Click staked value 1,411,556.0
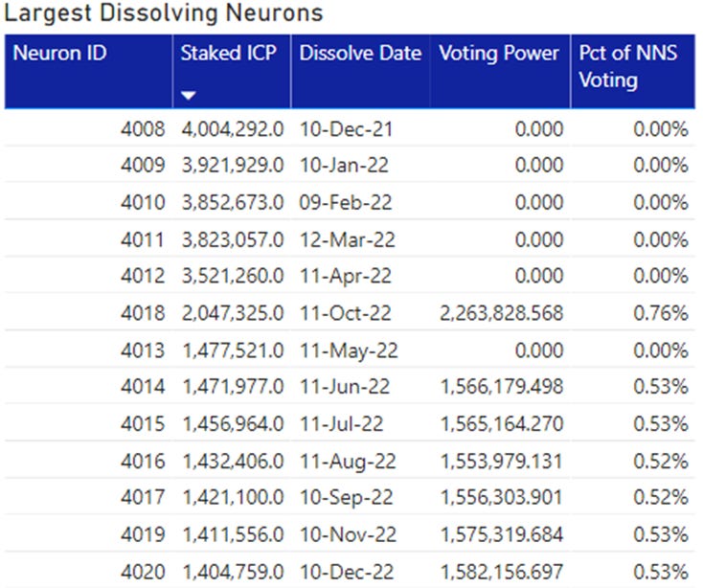The height and width of the screenshot is (588, 703). pyautogui.click(x=233, y=534)
